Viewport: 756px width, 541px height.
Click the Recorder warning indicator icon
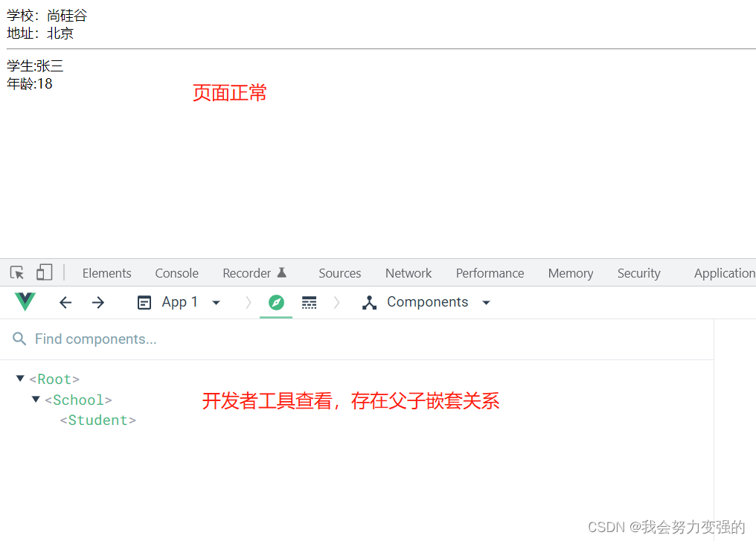[x=281, y=271]
